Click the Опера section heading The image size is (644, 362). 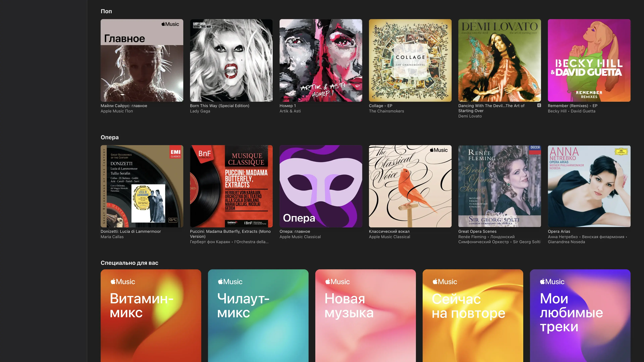[110, 137]
